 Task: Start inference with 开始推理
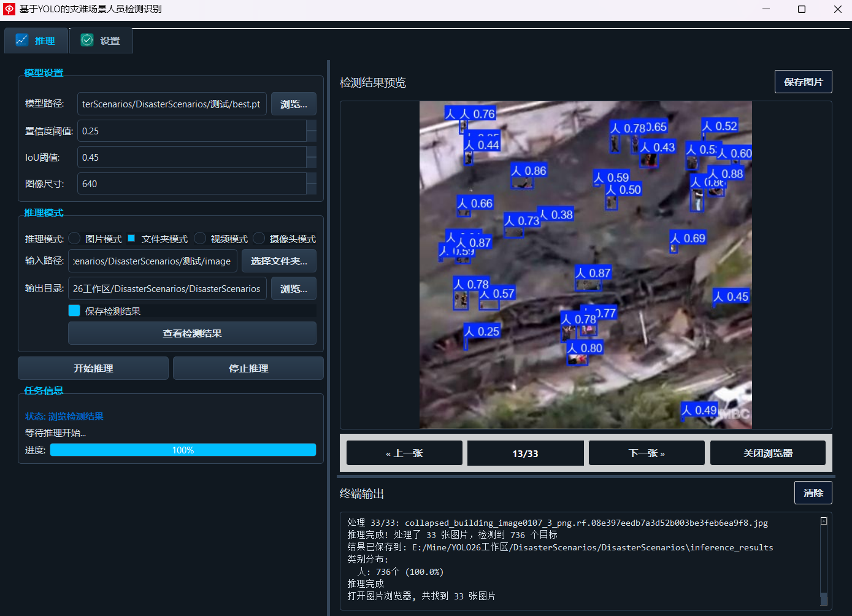tap(93, 368)
